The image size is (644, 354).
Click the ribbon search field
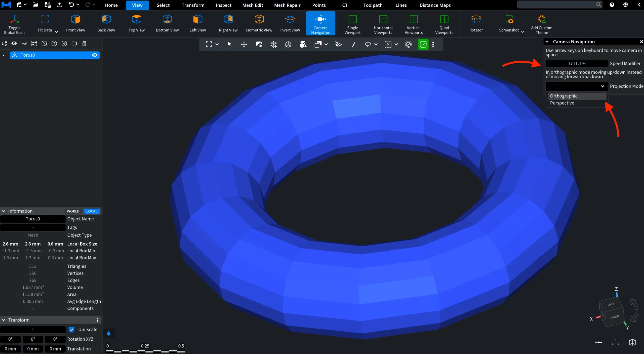559,5
